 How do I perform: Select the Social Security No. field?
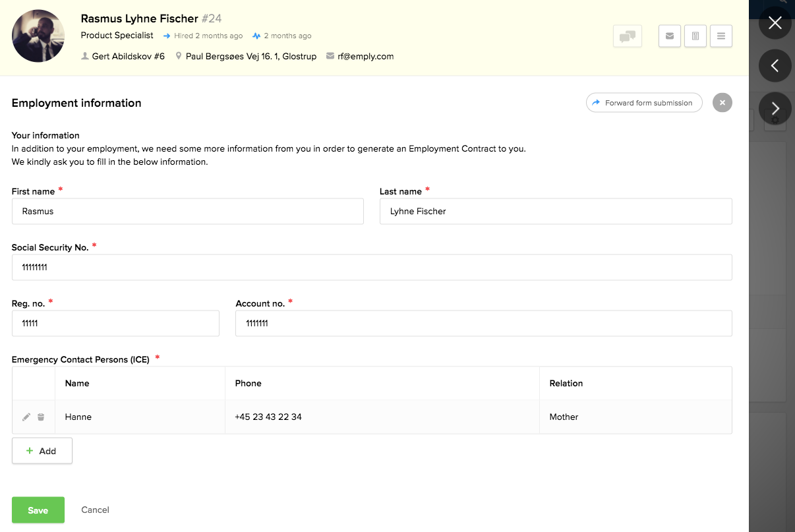point(372,268)
